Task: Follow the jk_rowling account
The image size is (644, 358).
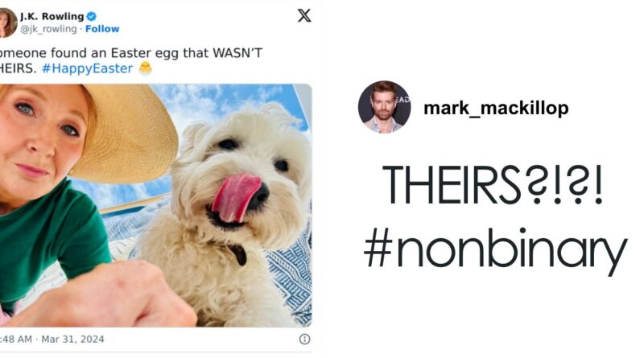Action: coord(102,29)
